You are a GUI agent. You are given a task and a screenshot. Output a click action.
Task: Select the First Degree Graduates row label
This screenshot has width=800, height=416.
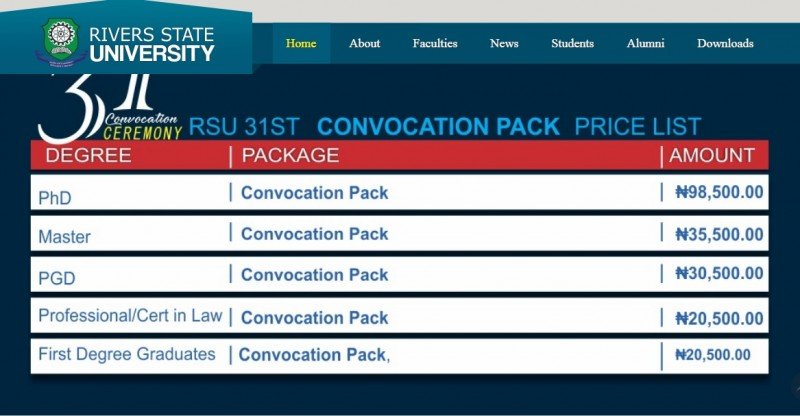[127, 354]
